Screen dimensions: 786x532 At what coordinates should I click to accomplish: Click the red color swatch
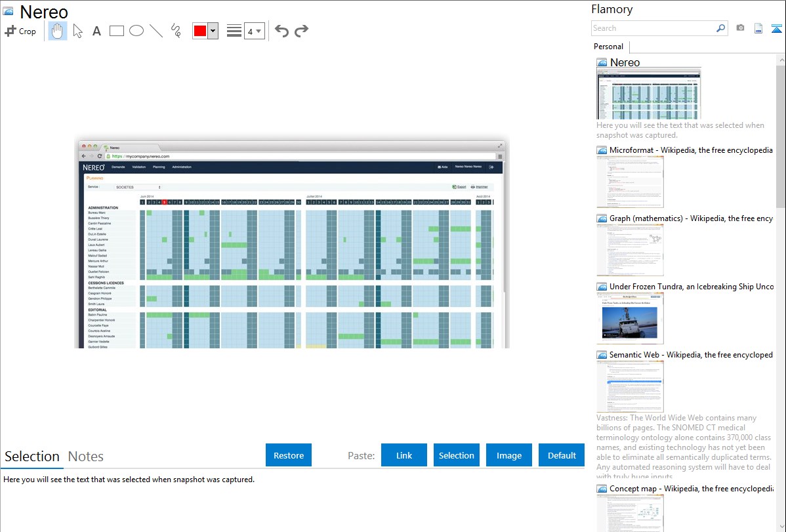[x=200, y=31]
